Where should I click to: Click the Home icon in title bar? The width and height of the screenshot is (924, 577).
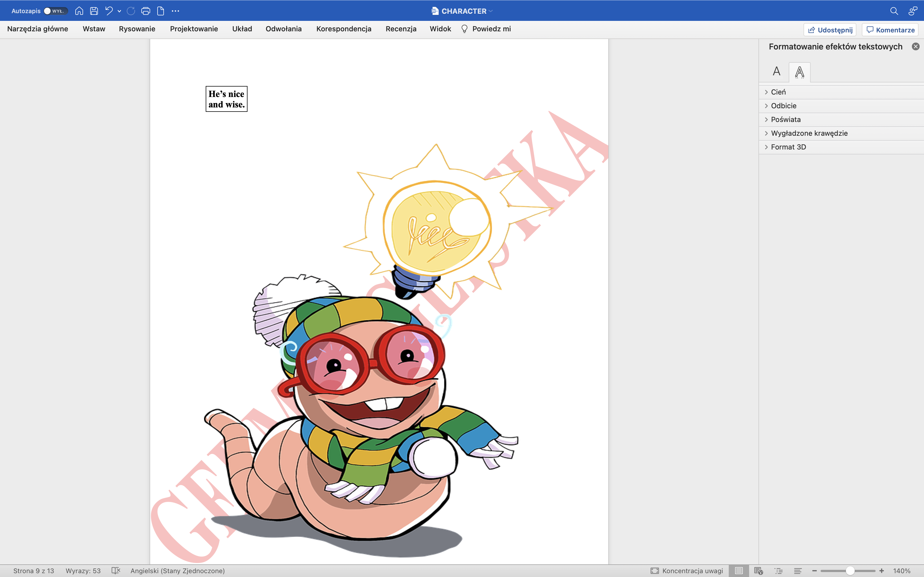click(x=79, y=11)
